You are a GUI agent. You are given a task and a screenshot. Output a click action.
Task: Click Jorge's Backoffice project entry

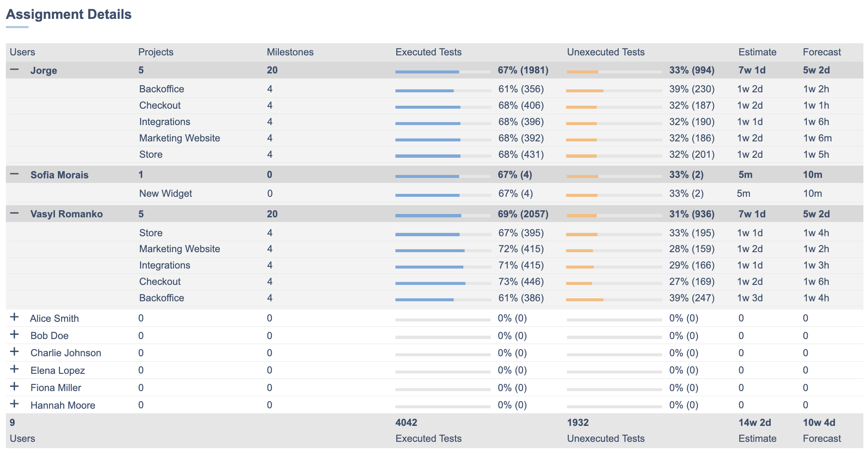pos(161,89)
